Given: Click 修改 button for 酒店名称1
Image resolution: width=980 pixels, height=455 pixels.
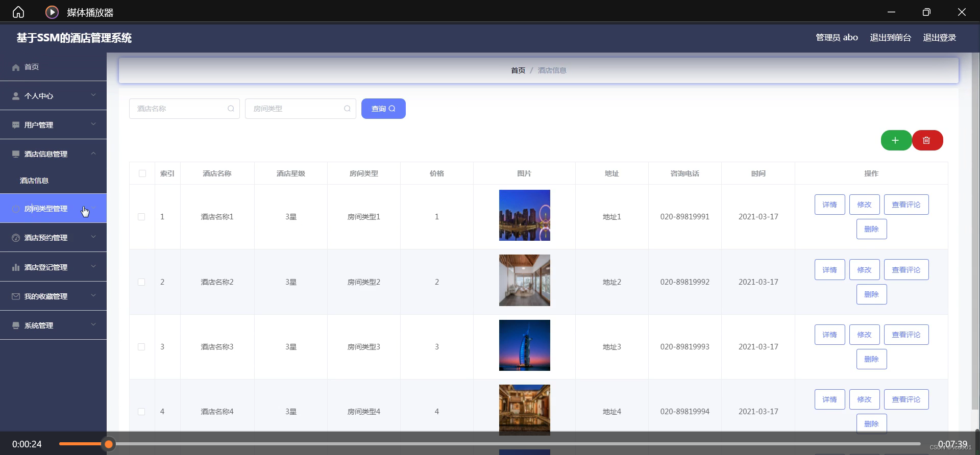Looking at the screenshot, I should click(865, 205).
